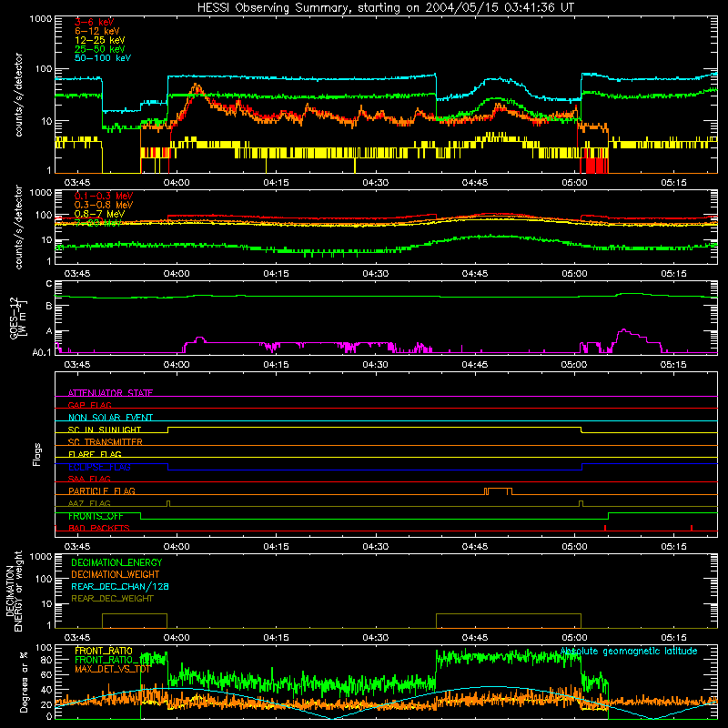The width and height of the screenshot is (728, 728).
Task: Click the 'DECIMATION_ENERGY' legend label
Action: tap(116, 562)
